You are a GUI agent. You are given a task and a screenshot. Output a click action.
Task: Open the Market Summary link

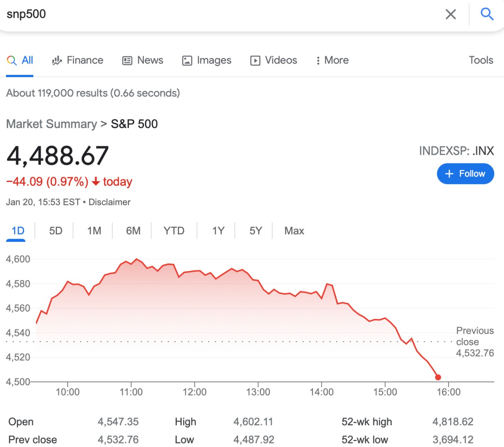(x=52, y=124)
